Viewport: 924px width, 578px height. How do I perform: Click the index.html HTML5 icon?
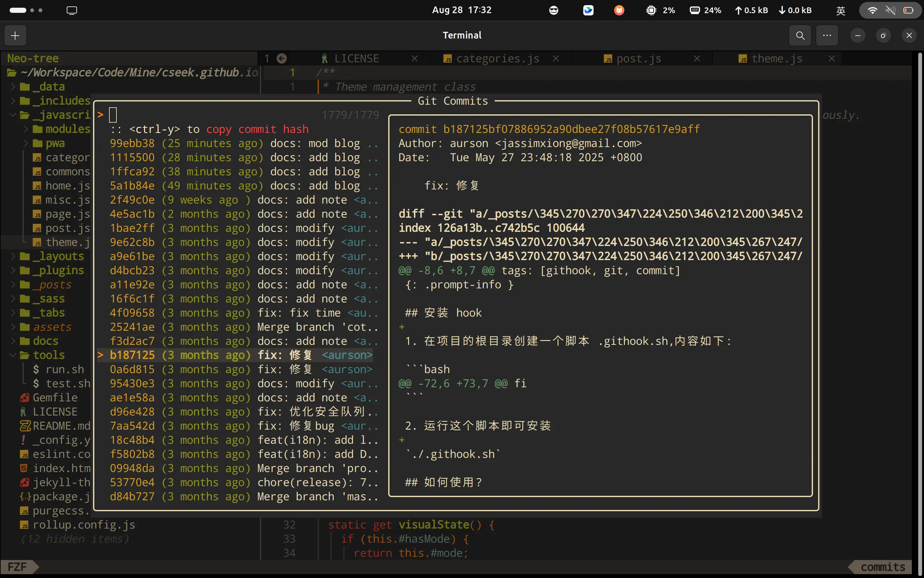pos(24,468)
